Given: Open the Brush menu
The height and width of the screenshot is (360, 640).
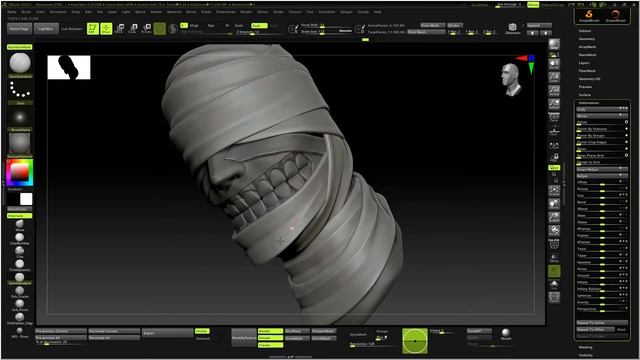Looking at the screenshot, I should pos(26,12).
